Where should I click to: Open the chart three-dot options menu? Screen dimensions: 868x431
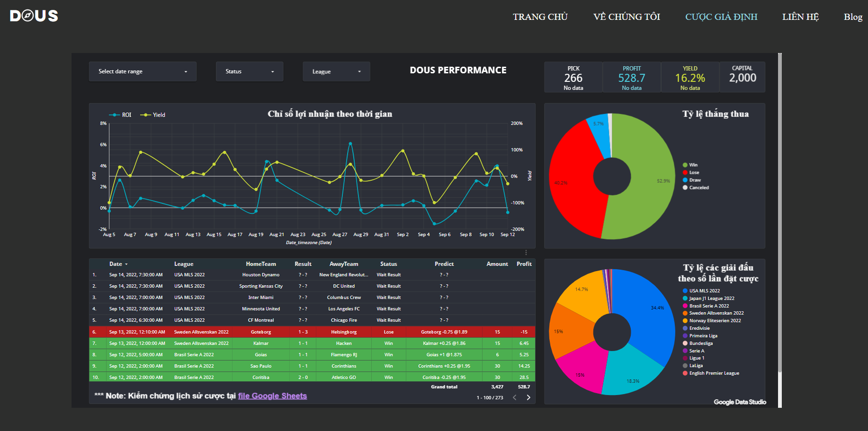526,253
